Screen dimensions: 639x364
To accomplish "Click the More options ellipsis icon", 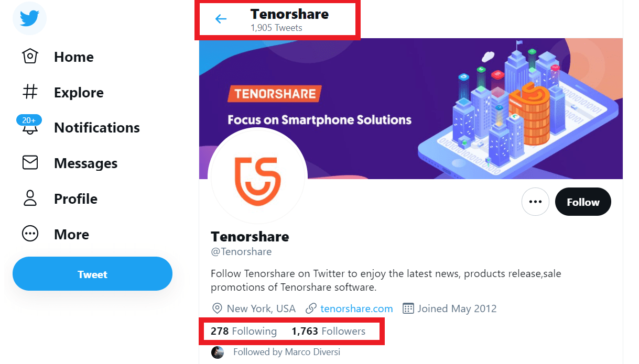I will [30, 234].
